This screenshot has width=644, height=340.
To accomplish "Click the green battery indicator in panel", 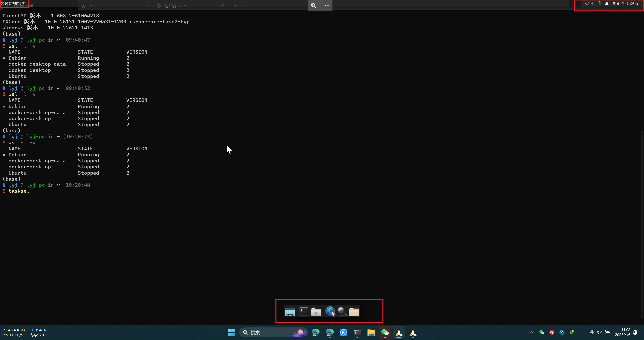I will coord(600,4).
